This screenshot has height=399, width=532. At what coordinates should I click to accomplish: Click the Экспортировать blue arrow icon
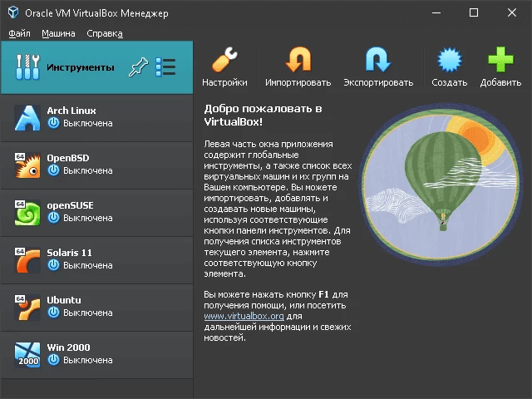378,60
